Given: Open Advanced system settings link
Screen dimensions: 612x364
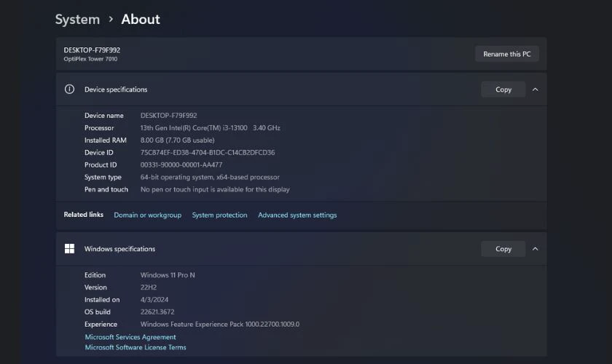Looking at the screenshot, I should tap(297, 215).
